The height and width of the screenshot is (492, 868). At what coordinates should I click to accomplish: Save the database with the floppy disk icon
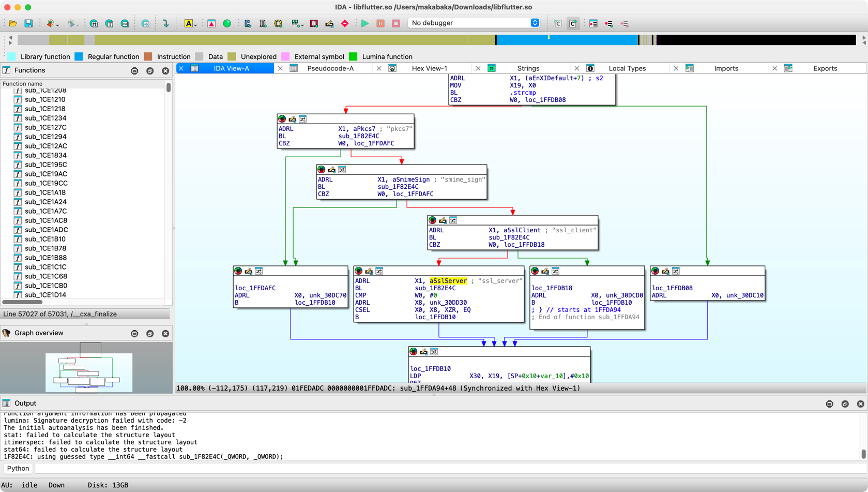tap(28, 23)
